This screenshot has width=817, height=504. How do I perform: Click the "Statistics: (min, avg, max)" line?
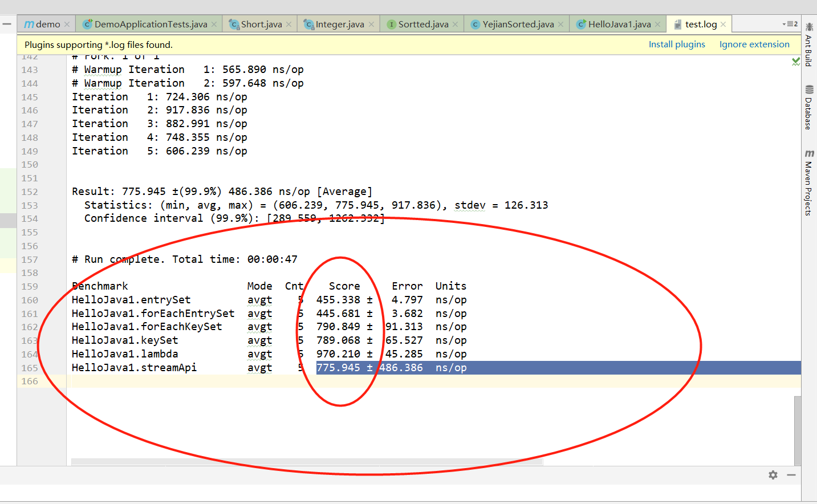(316, 205)
